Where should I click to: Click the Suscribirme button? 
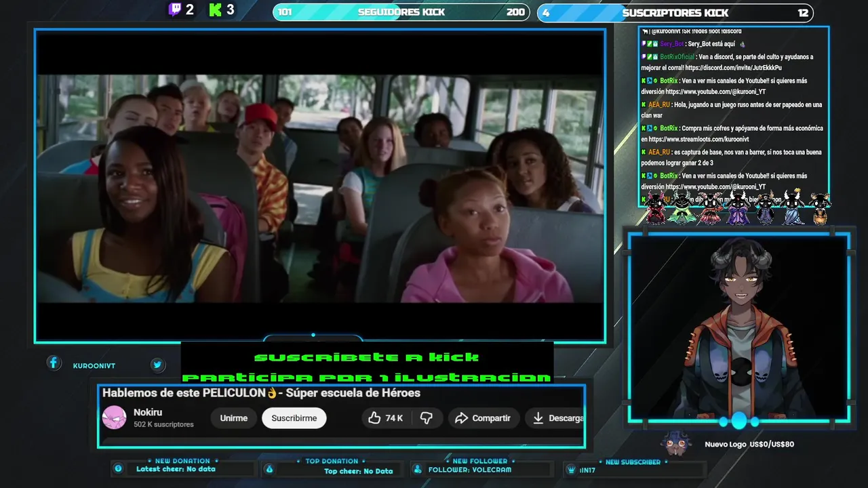point(294,418)
